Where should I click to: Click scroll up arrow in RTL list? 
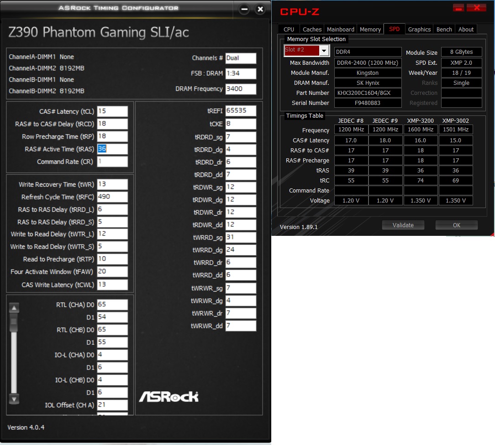pyautogui.click(x=14, y=307)
